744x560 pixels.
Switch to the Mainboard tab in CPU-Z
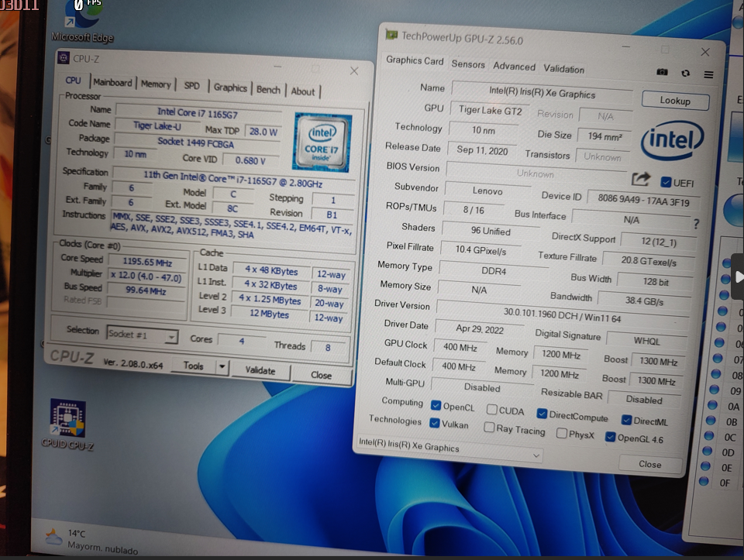112,83
